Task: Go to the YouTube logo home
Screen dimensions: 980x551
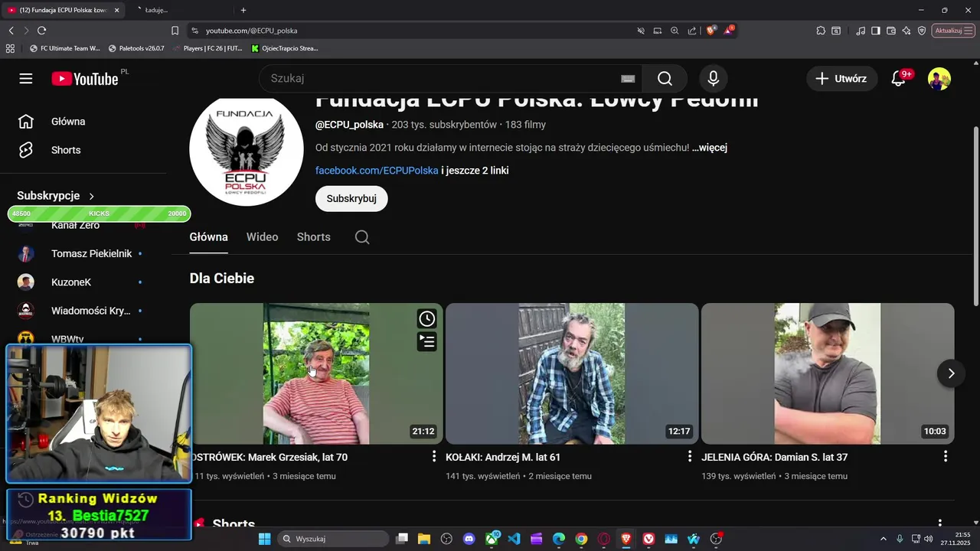Action: pos(85,79)
